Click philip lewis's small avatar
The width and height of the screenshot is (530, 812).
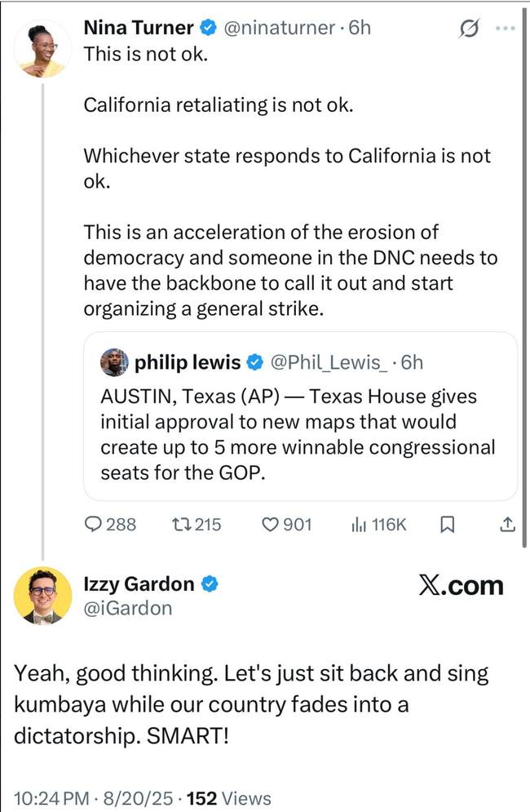(x=114, y=362)
